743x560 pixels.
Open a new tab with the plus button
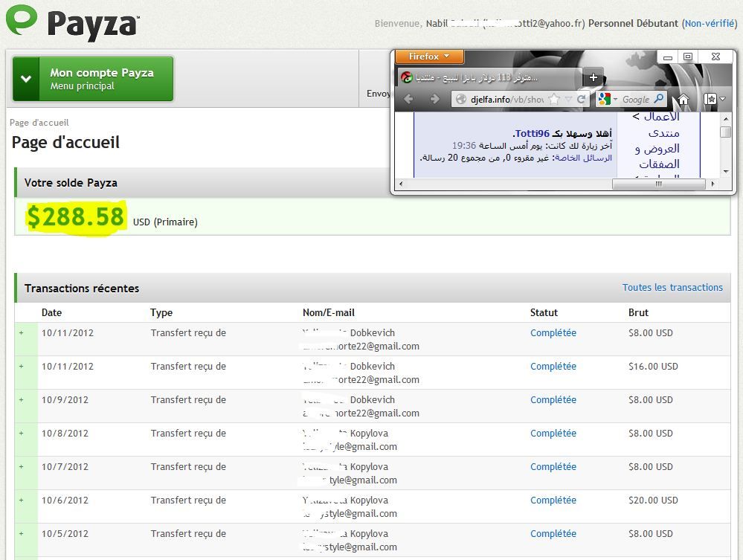coord(593,77)
